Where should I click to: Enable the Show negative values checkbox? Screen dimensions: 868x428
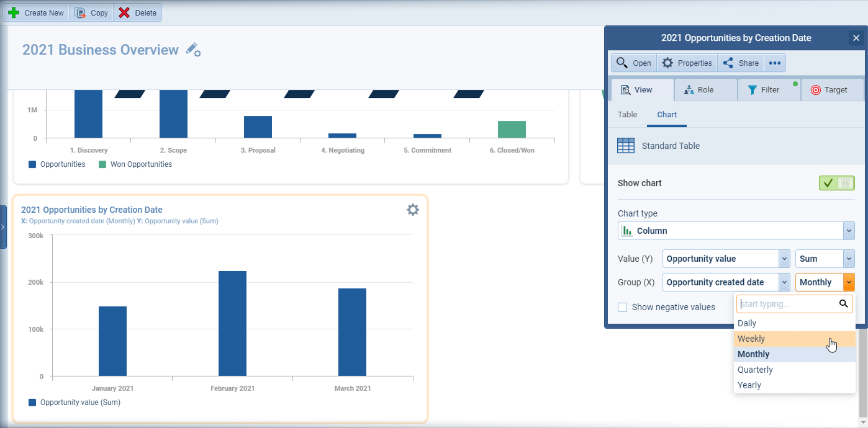point(622,307)
